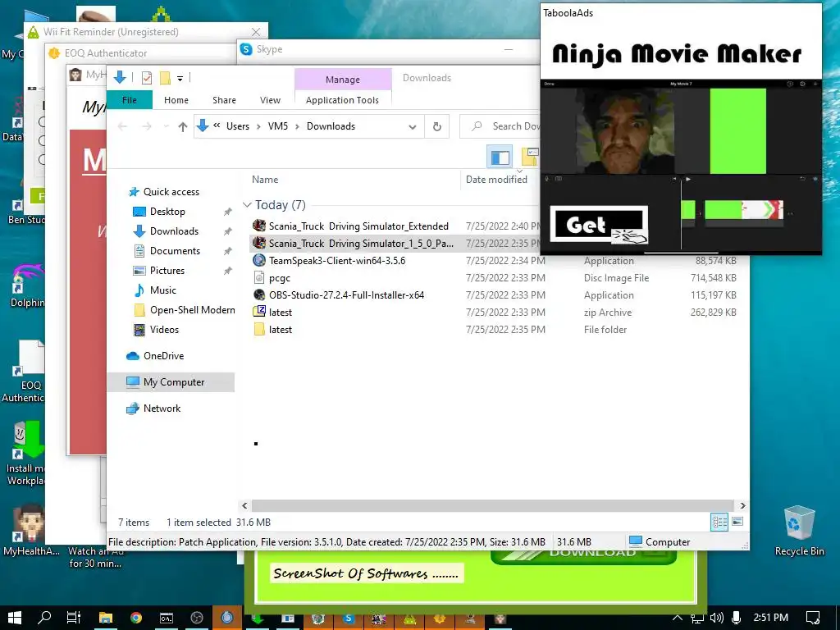This screenshot has height=630, width=840.
Task: Select the latest file folder
Action: pyautogui.click(x=281, y=330)
